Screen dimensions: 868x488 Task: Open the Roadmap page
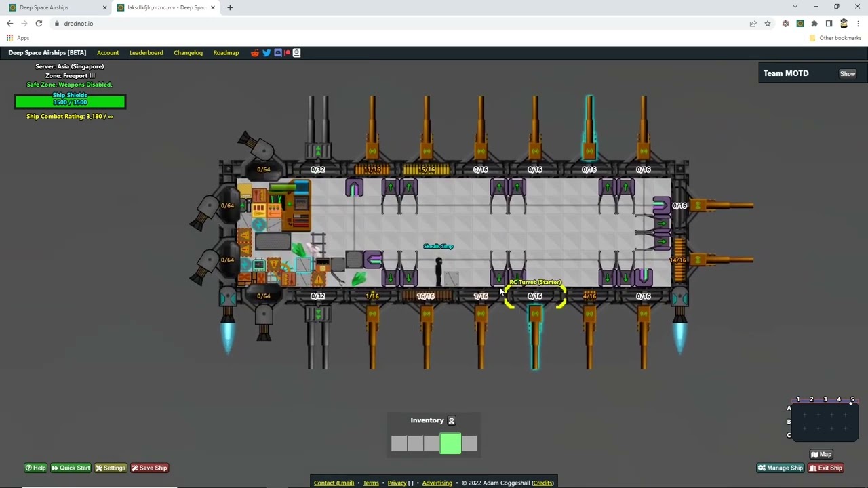click(226, 53)
